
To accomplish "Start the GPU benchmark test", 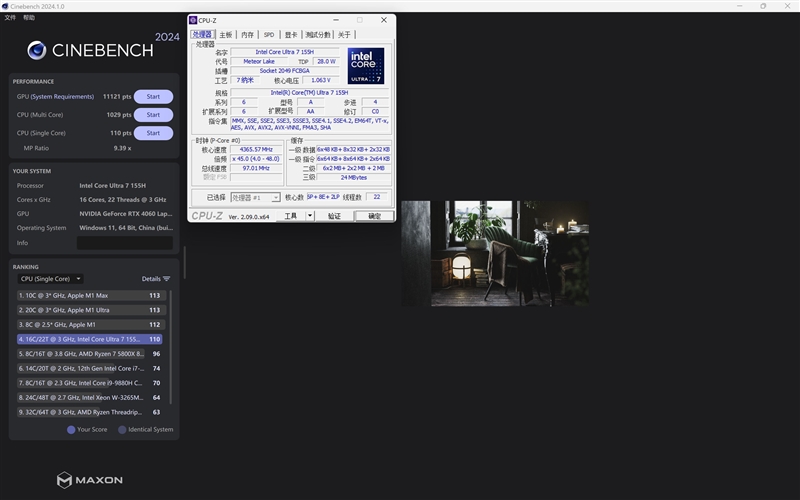I will 153,96.
